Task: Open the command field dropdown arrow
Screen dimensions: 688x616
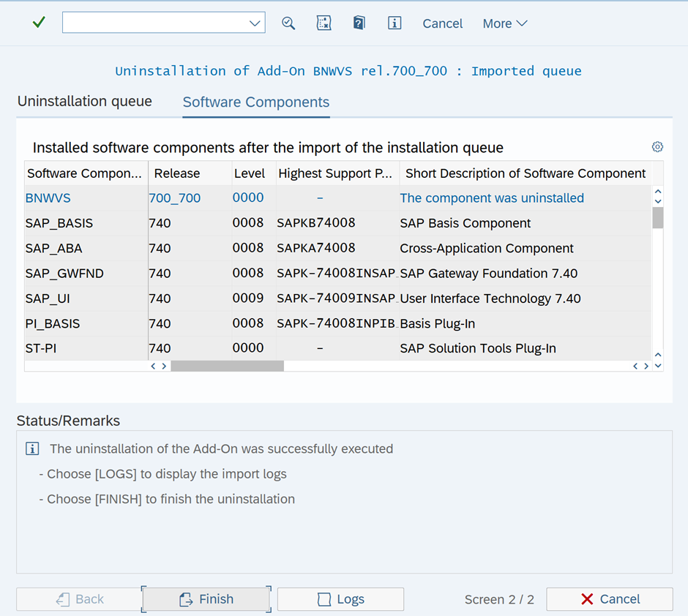Action: click(x=255, y=23)
